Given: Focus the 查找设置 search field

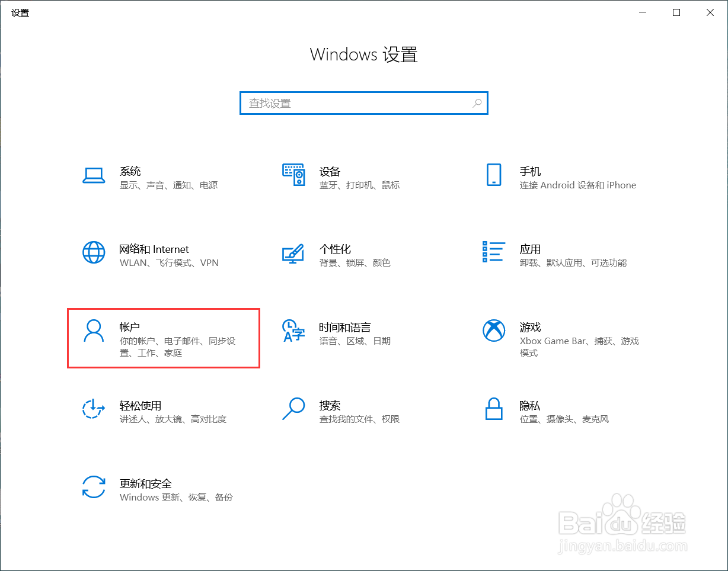Looking at the screenshot, I should pyautogui.click(x=364, y=103).
